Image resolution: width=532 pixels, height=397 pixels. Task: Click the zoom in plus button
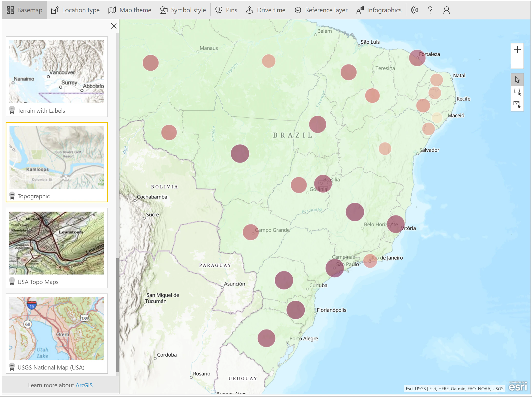517,50
